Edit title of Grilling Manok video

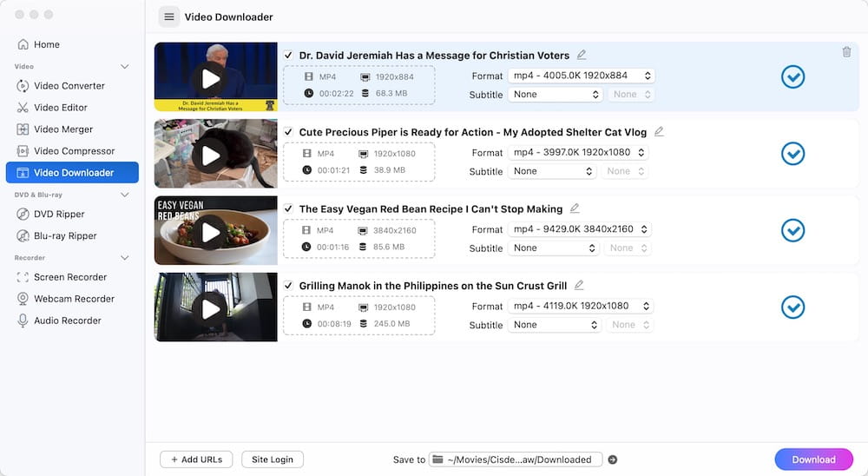579,285
